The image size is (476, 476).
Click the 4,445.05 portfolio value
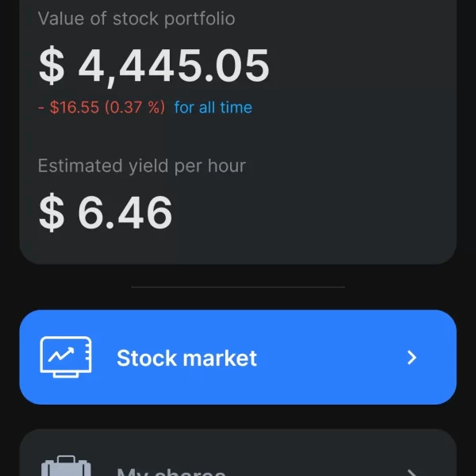pyautogui.click(x=174, y=67)
